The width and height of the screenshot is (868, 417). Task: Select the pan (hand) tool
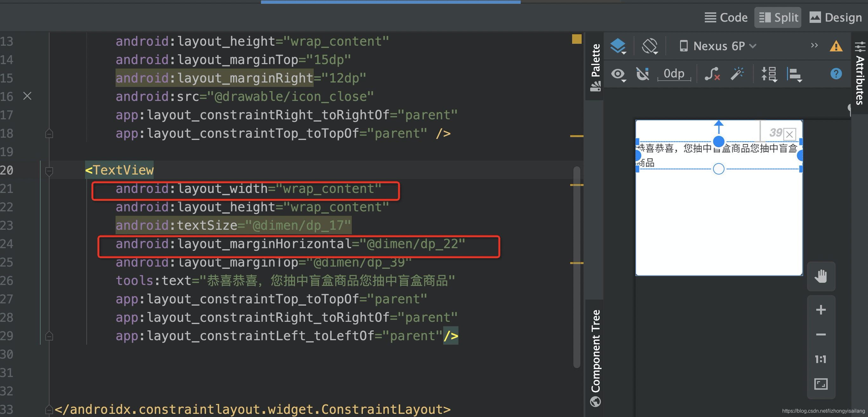tap(821, 276)
